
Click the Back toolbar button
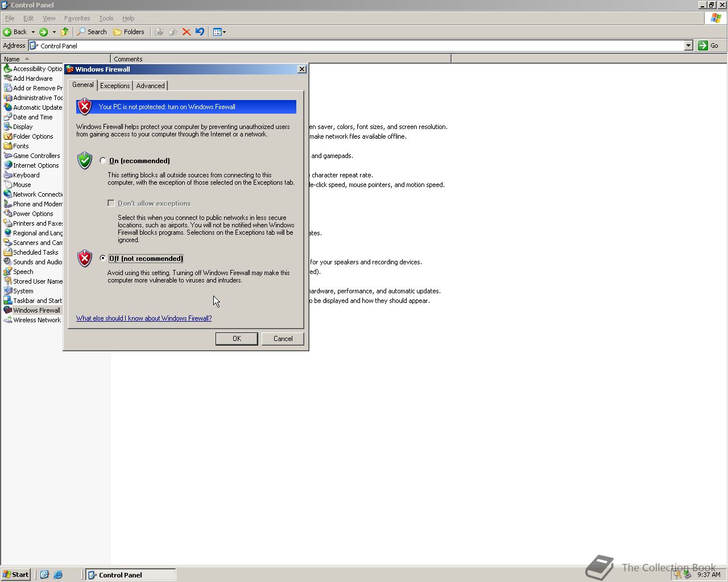(x=15, y=32)
